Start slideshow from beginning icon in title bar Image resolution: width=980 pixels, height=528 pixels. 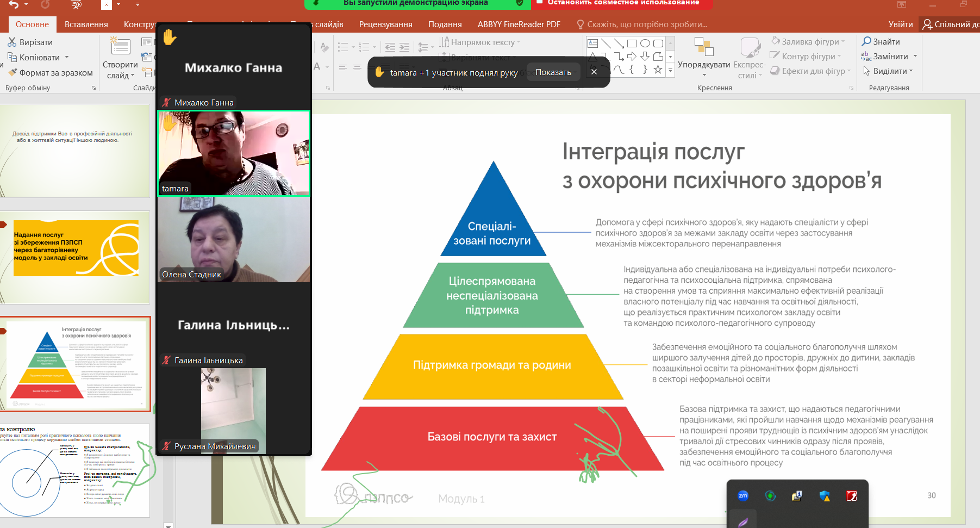coord(77,4)
